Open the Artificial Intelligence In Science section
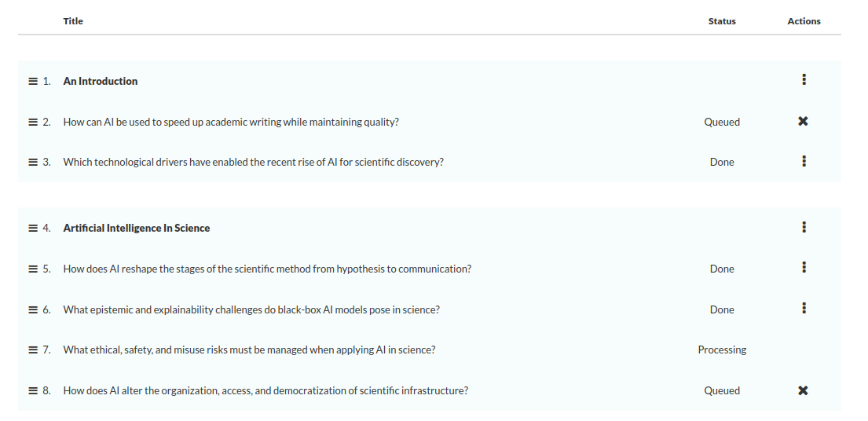Image resolution: width=868 pixels, height=421 pixels. tap(137, 228)
